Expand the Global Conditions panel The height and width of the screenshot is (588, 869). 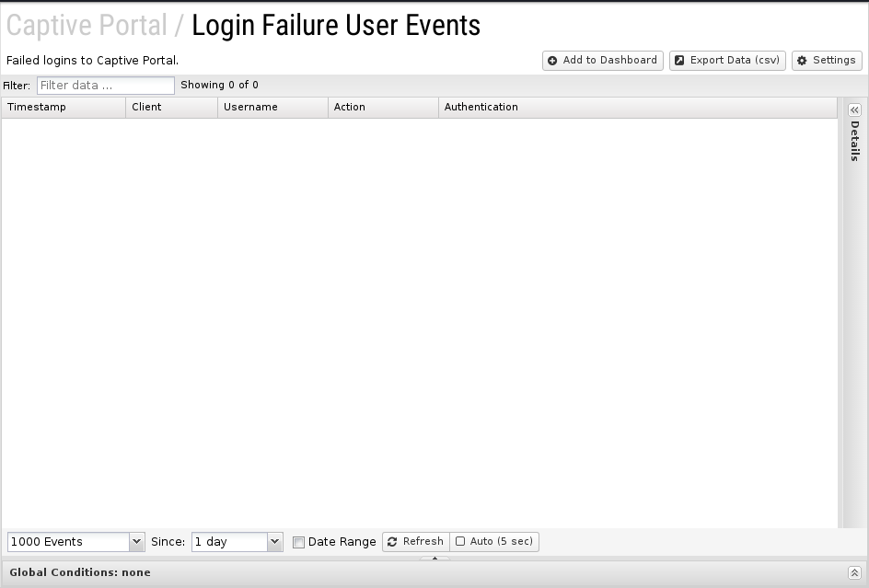click(x=854, y=572)
